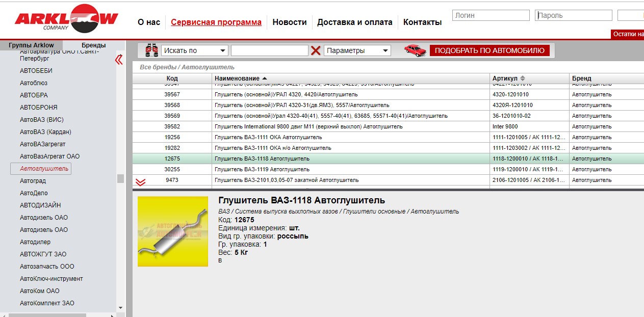Image resolution: width=644 pixels, height=317 pixels.
Task: Click red double down chevron in table
Action: pyautogui.click(x=140, y=182)
